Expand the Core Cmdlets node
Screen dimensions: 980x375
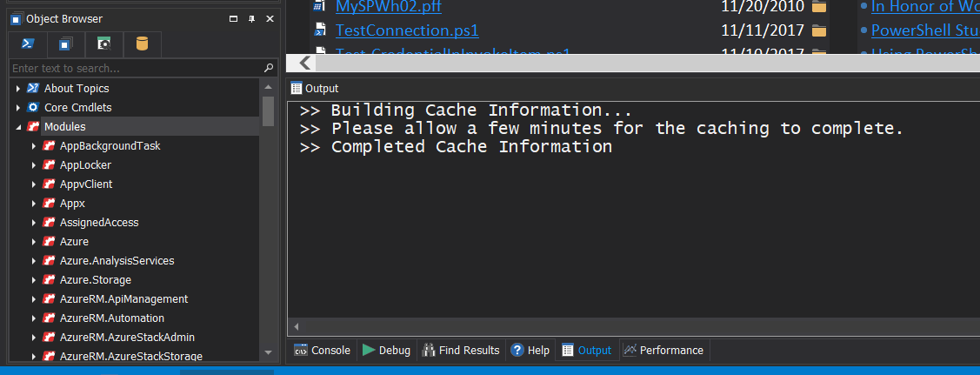[18, 108]
